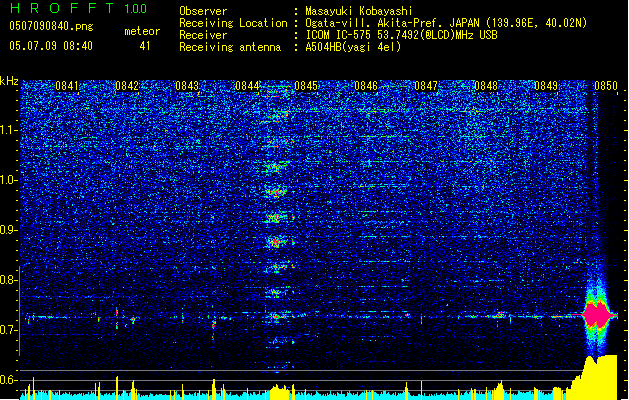This screenshot has height=400, width=629.
Task: Click the Observer label
Action: click(203, 11)
